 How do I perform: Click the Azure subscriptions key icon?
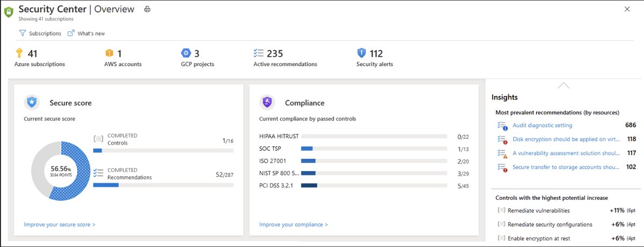click(19, 53)
